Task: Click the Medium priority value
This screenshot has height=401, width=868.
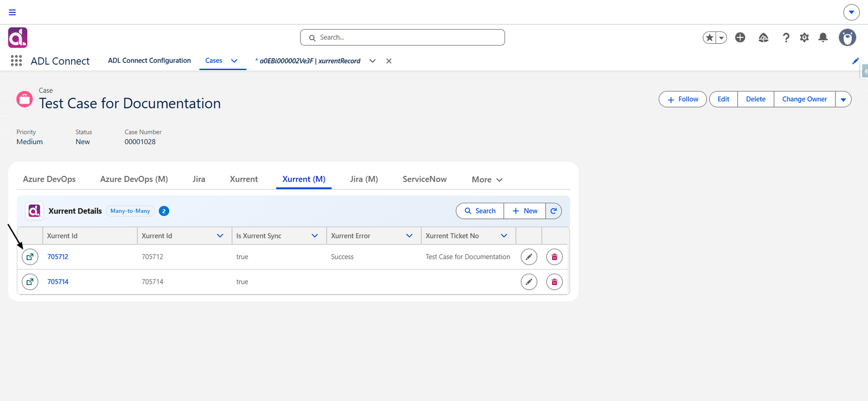Action: 29,142
